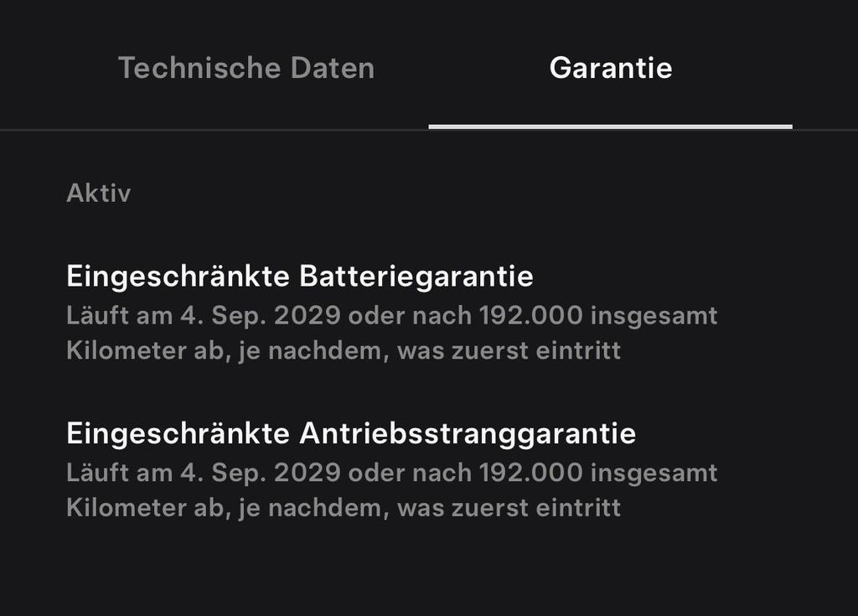
Task: Click the Batteriegarantie expiry date 4. Sep. 2029
Action: pos(260,316)
